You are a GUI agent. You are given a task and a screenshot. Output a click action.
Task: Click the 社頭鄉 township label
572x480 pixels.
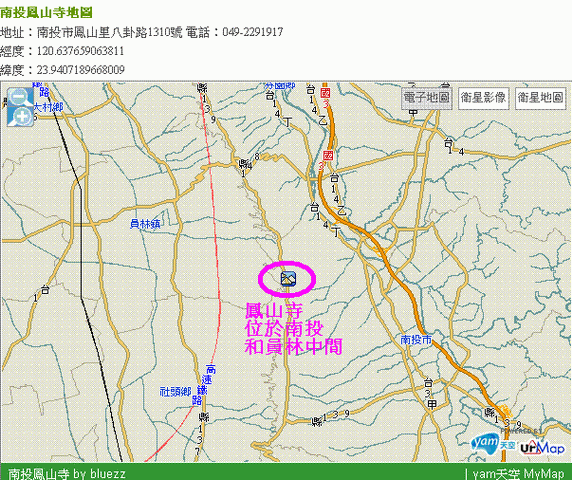click(175, 392)
